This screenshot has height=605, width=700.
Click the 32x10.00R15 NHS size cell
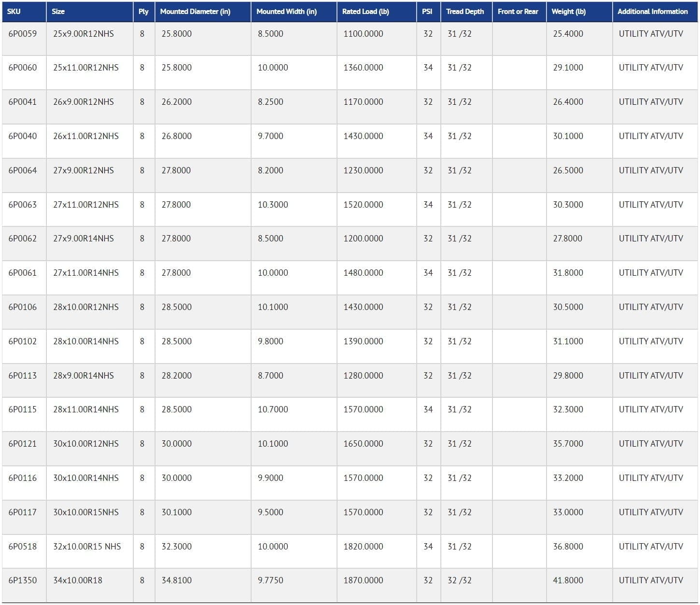click(x=87, y=547)
